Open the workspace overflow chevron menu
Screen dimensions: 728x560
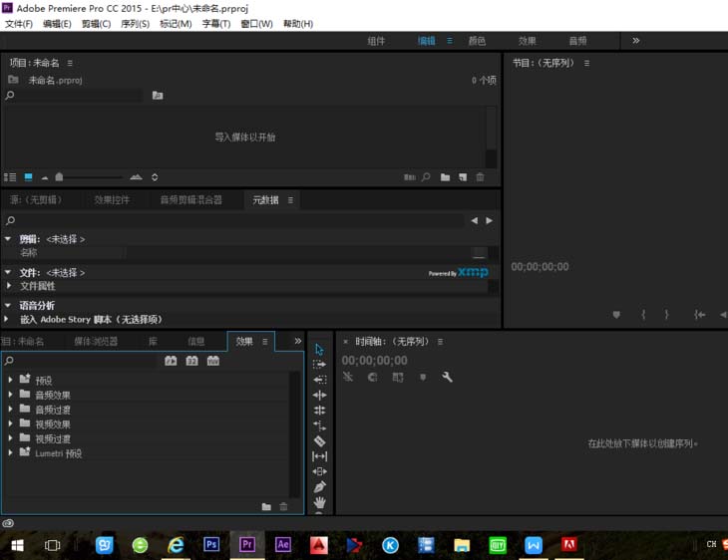(636, 41)
